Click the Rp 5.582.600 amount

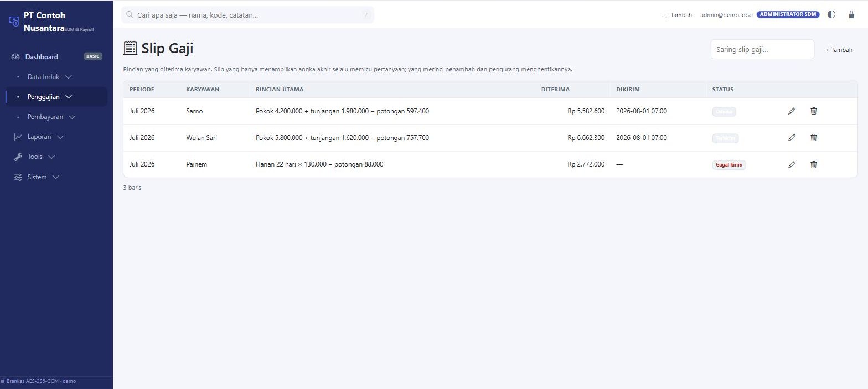(x=586, y=111)
